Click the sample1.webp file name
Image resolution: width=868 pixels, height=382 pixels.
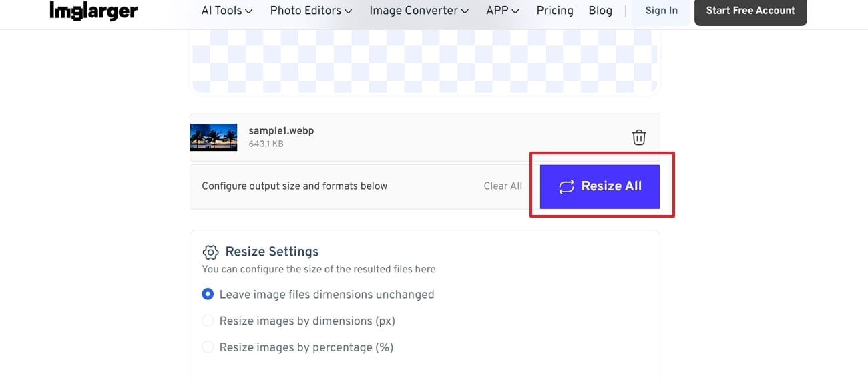281,131
